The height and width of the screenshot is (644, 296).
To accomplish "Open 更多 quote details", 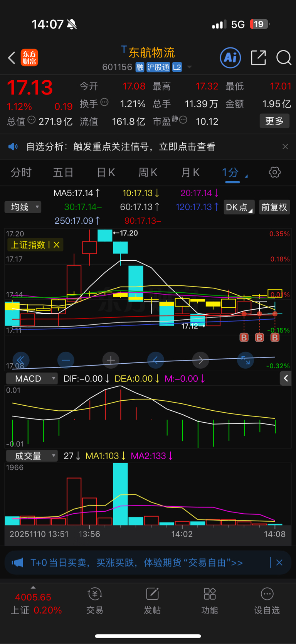I will (274, 121).
